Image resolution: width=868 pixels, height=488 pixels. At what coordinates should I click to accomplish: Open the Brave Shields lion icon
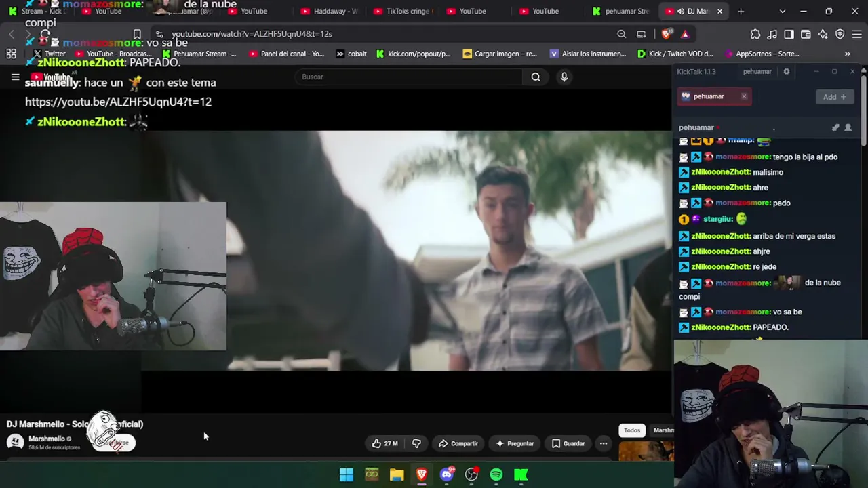(x=667, y=34)
